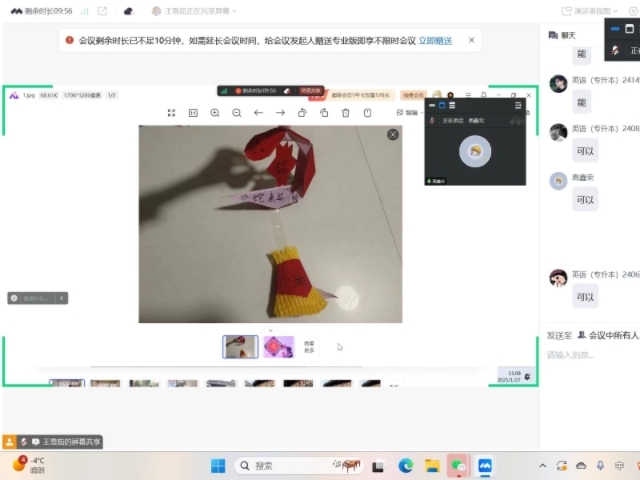Viewport: 640px width, 480px height.
Task: Zoom out using the magnifier minus icon
Action: [237, 113]
